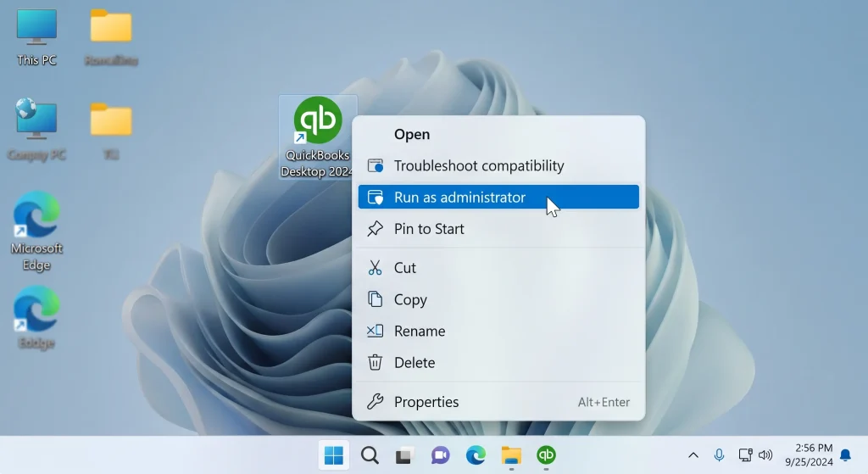Choose Cut from the context menu
Viewport: 868px width, 474px height.
coord(498,268)
